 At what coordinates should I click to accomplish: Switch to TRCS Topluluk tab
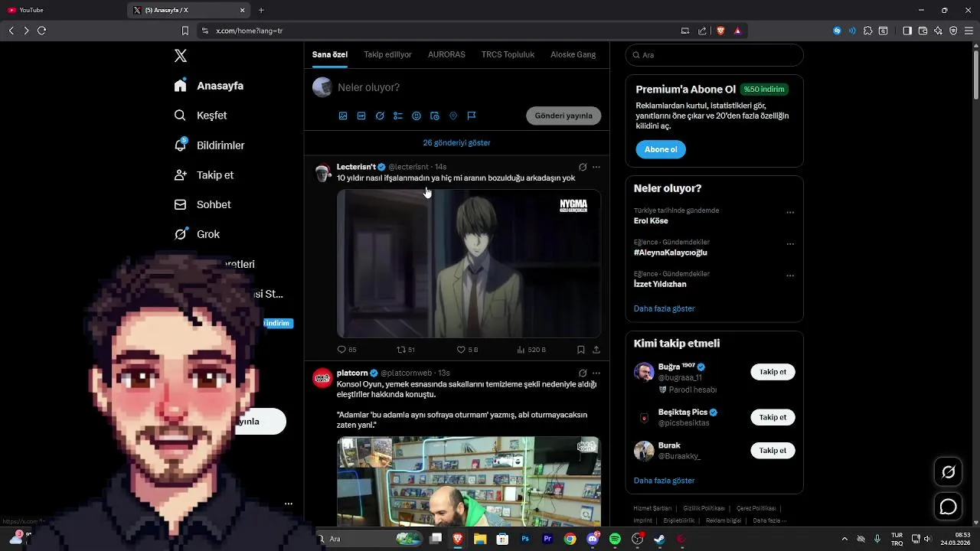point(508,54)
